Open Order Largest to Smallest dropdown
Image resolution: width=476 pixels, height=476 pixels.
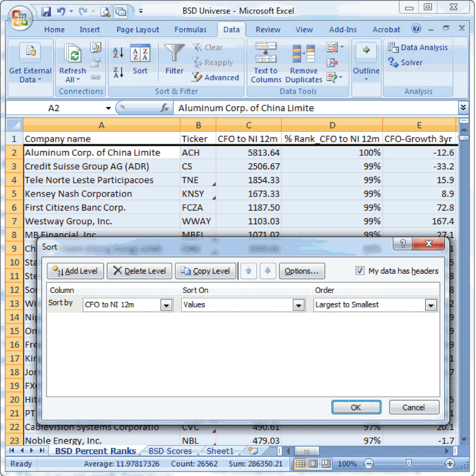tap(431, 305)
